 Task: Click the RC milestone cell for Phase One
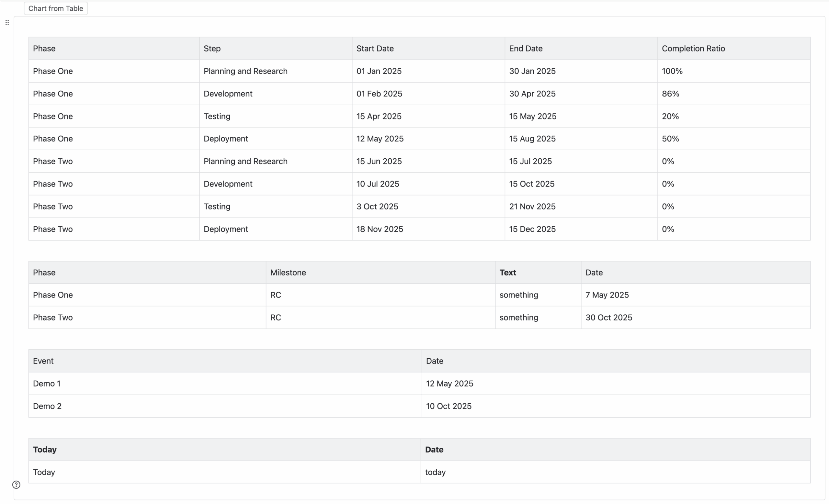pos(276,295)
